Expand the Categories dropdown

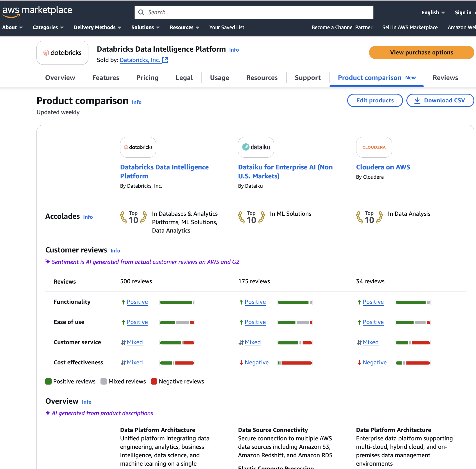click(48, 27)
